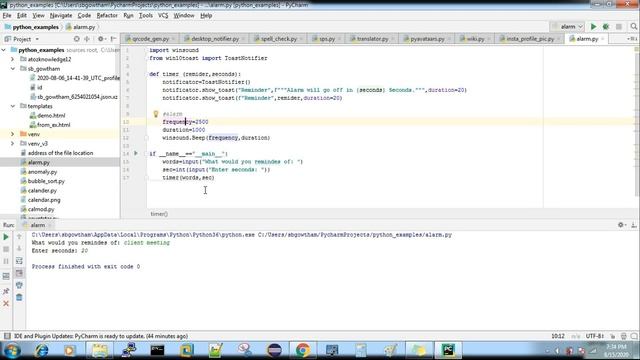
Task: Run the alarm configuration with green play button
Action: point(593,27)
